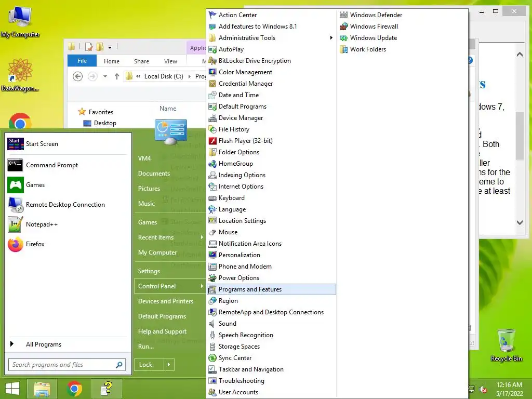Viewport: 532px width, 399px height.
Task: Click the Start Screen tile icon
Action: tap(15, 144)
